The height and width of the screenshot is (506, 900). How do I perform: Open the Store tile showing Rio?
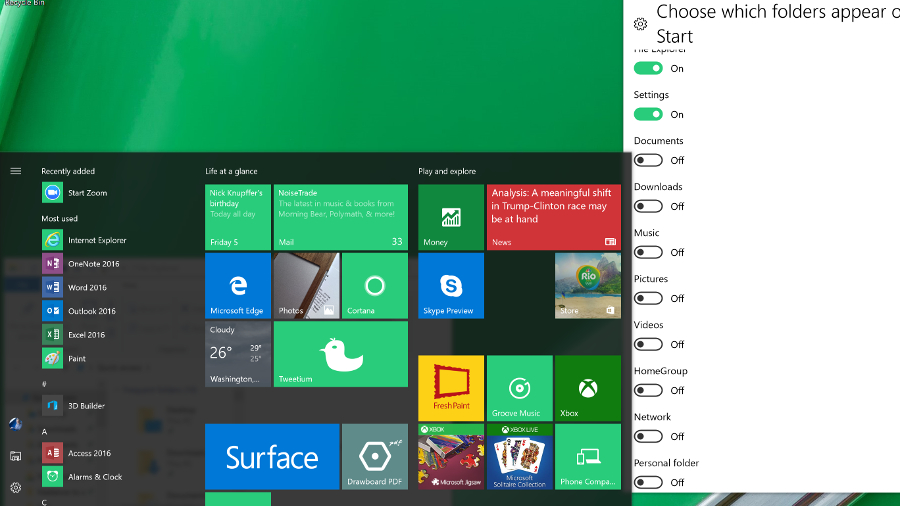click(588, 286)
